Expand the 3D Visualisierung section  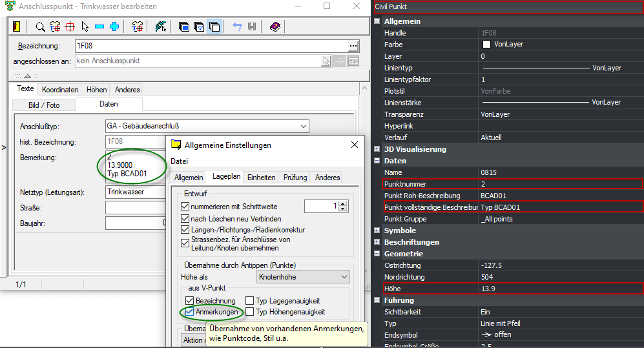point(377,149)
